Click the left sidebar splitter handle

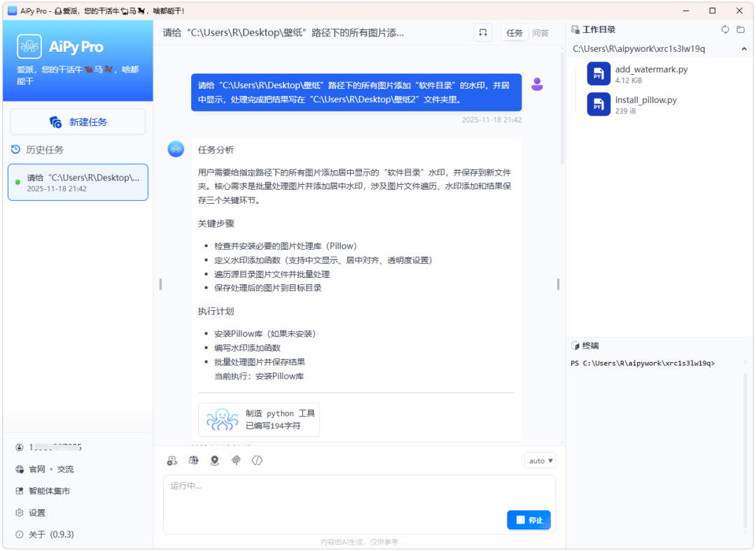click(160, 284)
